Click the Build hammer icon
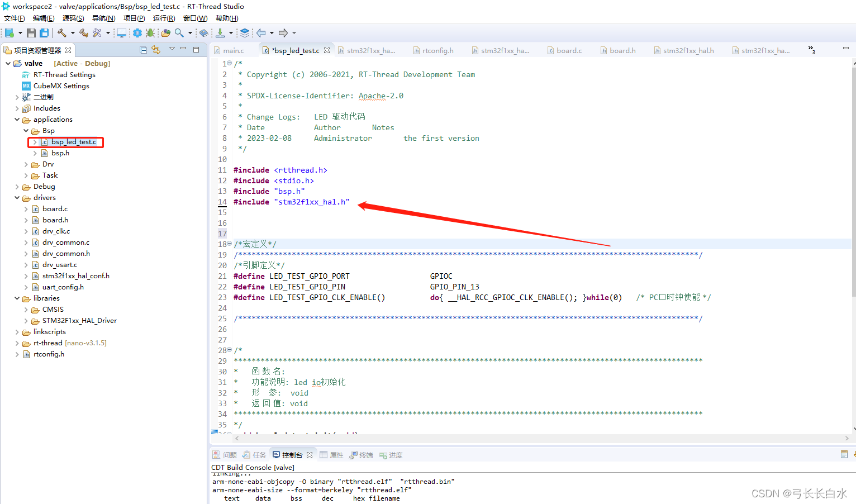 [x=62, y=33]
